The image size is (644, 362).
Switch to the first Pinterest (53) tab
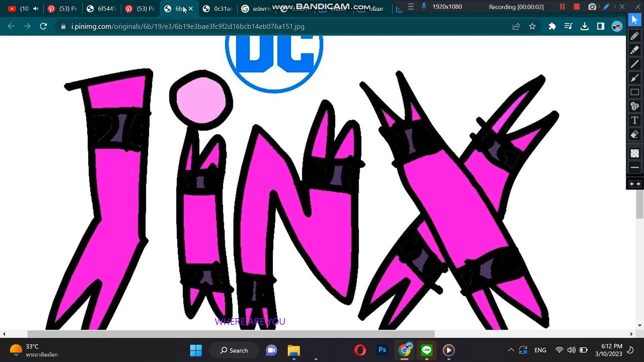click(62, 9)
